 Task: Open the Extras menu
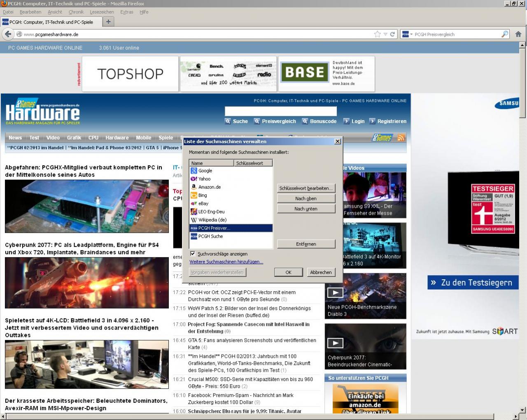pos(127,12)
